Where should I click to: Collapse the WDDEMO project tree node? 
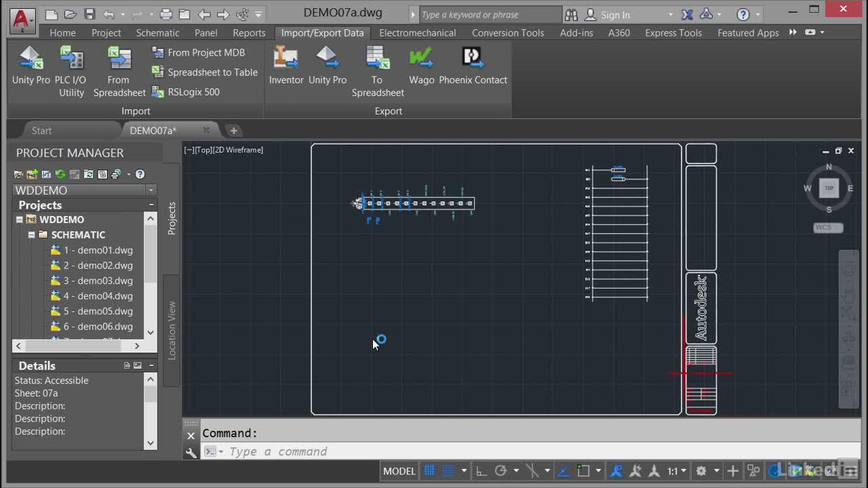click(20, 220)
